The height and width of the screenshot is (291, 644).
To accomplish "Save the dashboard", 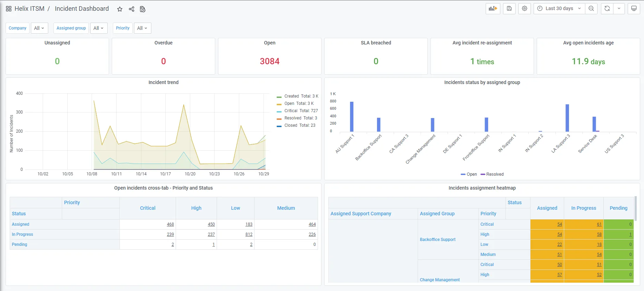I will coord(509,9).
